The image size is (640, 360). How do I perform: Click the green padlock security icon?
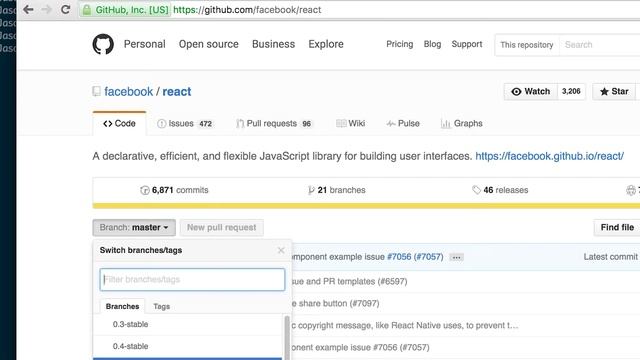click(x=87, y=10)
